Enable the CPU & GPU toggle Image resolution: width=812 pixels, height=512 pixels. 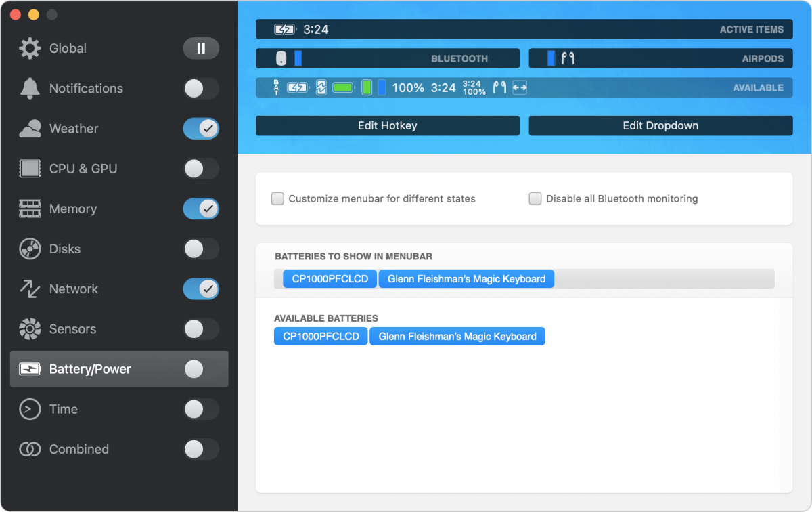[x=201, y=169]
